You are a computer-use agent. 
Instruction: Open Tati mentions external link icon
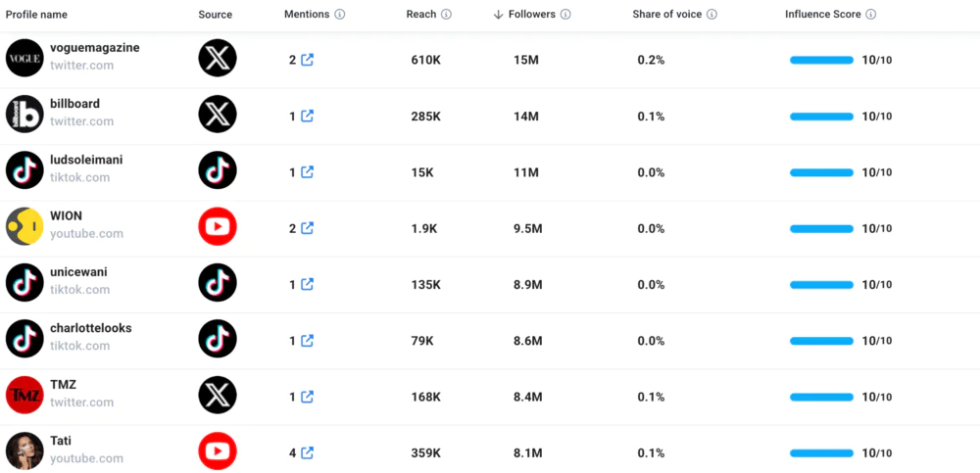308,453
